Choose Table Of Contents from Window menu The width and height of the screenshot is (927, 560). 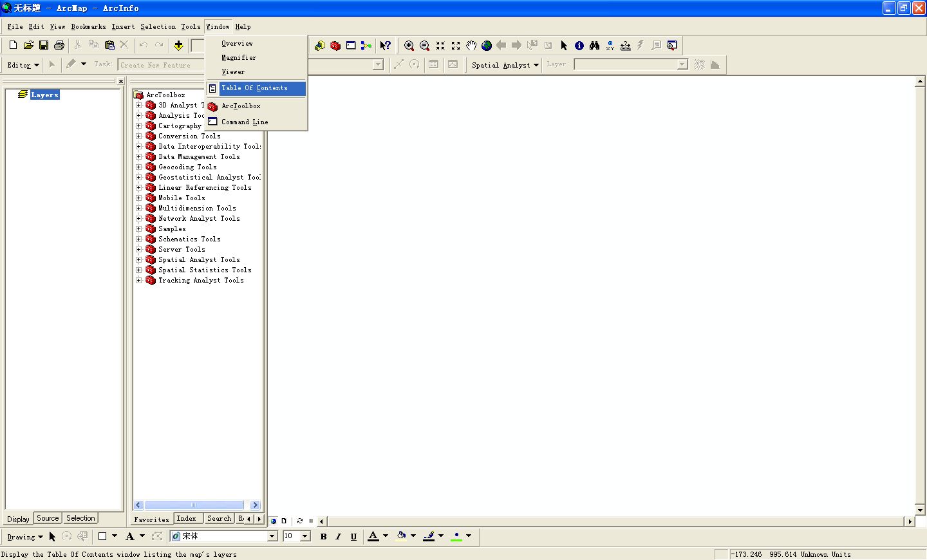(x=256, y=88)
